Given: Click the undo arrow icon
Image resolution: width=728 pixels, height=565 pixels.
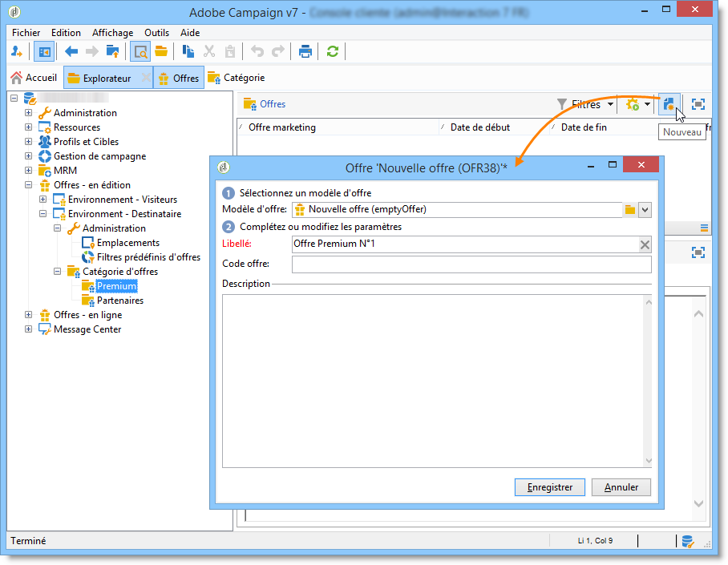Looking at the screenshot, I should [257, 51].
